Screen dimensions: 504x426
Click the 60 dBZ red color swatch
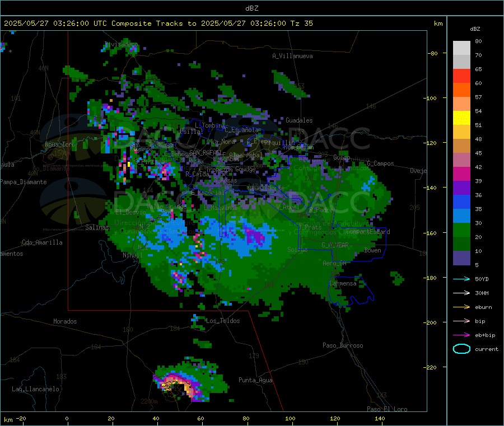click(461, 76)
